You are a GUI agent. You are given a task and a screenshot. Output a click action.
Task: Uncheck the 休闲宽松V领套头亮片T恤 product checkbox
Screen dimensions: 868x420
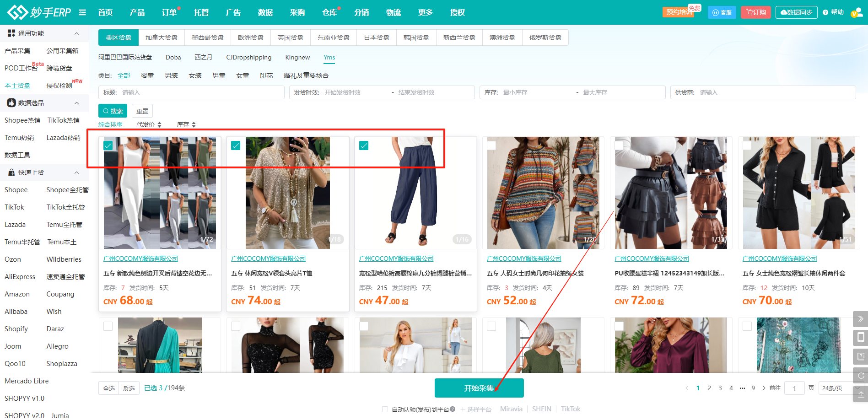(236, 145)
